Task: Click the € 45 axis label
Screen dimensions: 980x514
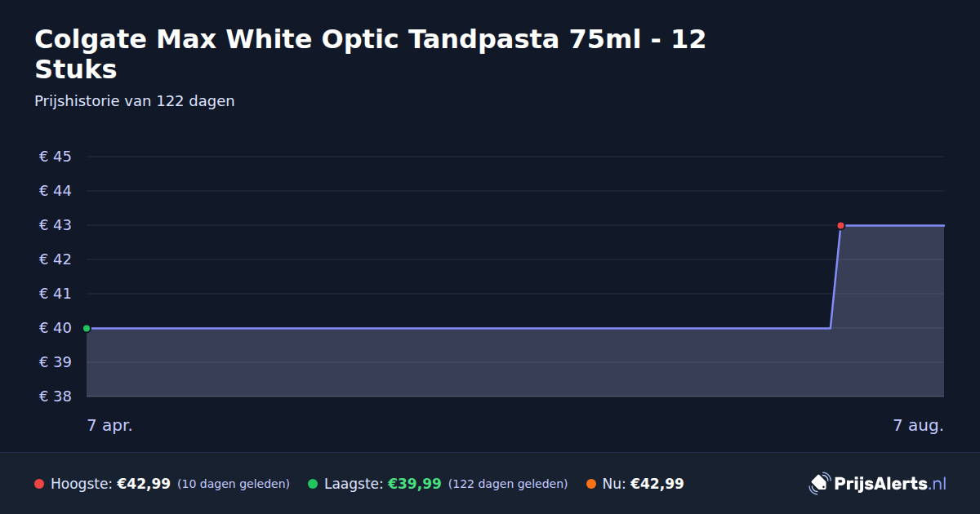Action: click(x=56, y=157)
